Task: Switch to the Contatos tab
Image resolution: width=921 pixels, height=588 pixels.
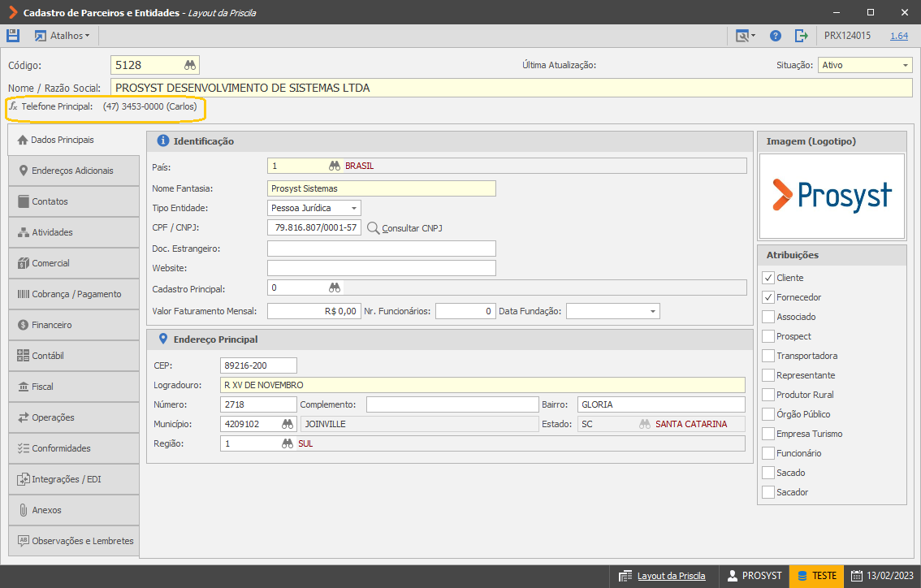Action: (x=74, y=201)
